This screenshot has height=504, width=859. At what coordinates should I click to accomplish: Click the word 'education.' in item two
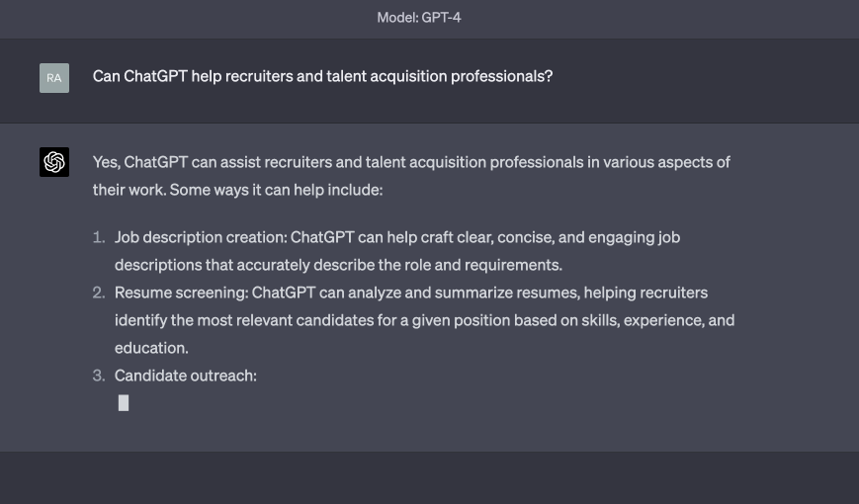click(151, 348)
